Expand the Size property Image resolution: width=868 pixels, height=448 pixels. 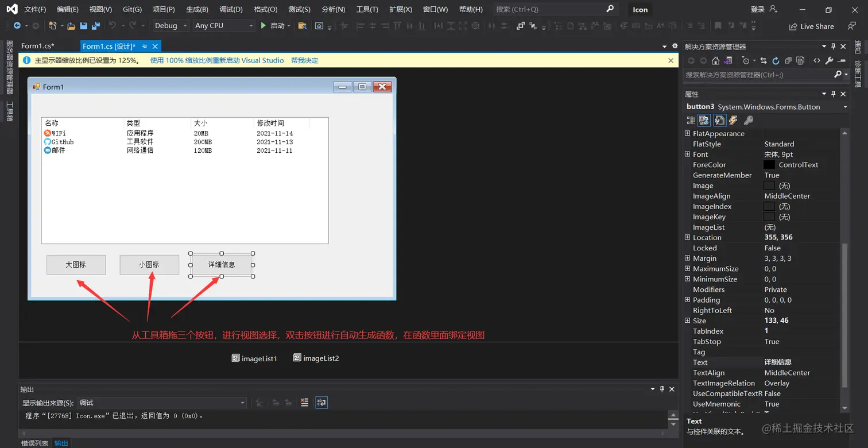click(x=688, y=321)
